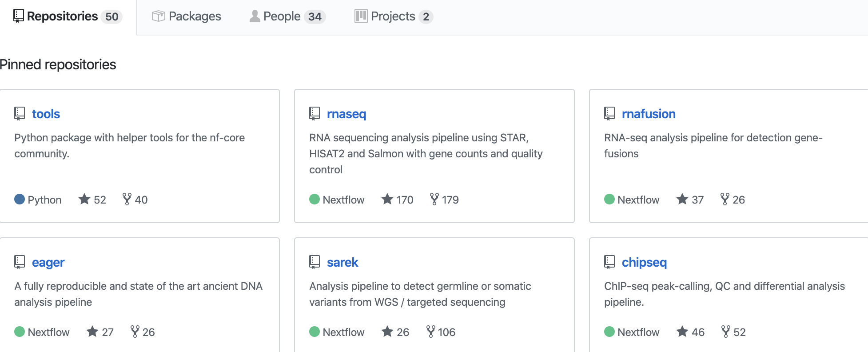Click the fork icon on sarek card
Viewport: 868px width, 352px height.
(431, 332)
